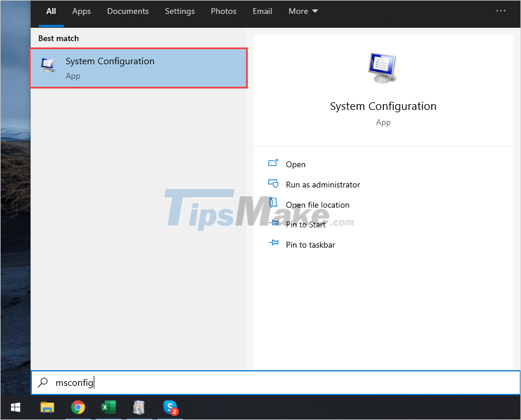This screenshot has height=420, width=521.
Task: Open Skype from the taskbar
Action: point(170,408)
